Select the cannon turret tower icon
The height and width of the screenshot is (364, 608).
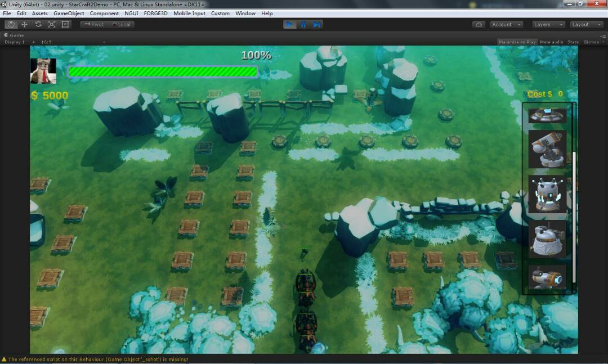(547, 149)
